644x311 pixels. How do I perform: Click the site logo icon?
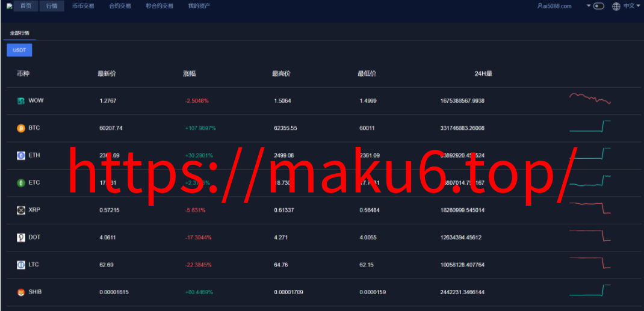pyautogui.click(x=10, y=6)
